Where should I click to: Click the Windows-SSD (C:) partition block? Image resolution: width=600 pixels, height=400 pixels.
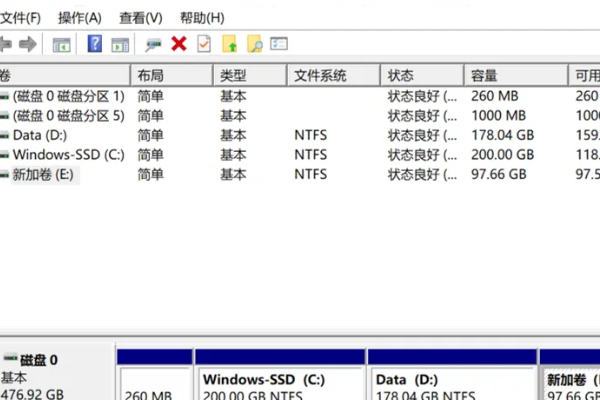tap(280, 385)
